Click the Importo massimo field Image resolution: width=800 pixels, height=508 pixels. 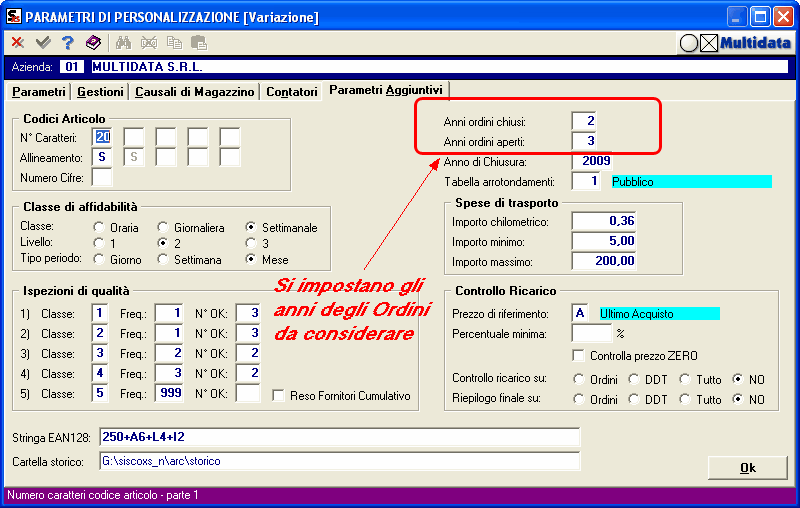coord(604,261)
